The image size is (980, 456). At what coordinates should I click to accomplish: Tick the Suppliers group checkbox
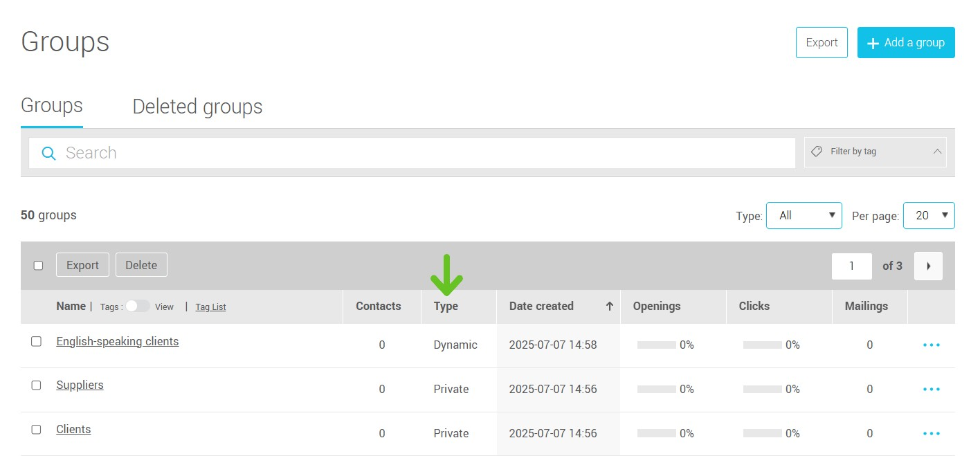point(36,385)
